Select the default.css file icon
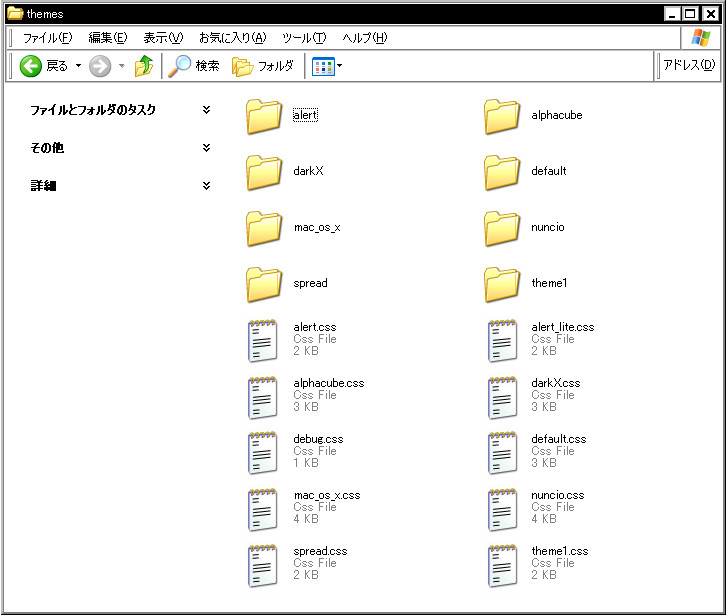This screenshot has width=727, height=616. pos(502,453)
